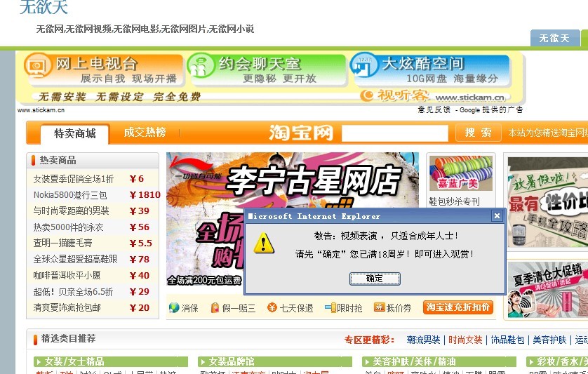Click the 热卖商品 panel heading
Screen dimensions: 588x374
click(58, 160)
